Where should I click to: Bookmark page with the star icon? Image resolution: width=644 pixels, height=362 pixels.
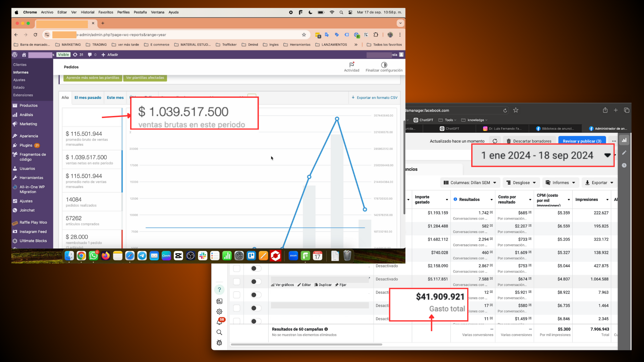[304, 35]
